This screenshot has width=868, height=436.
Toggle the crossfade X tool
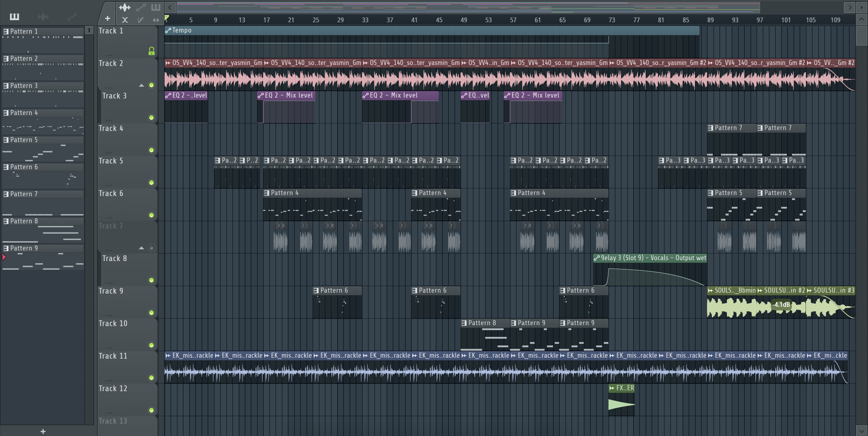[125, 20]
